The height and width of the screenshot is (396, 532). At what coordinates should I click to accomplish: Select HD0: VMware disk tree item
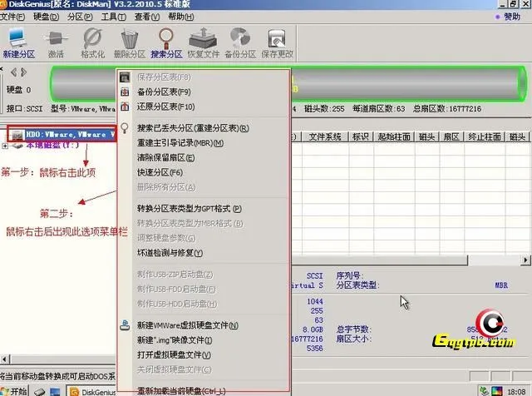pyautogui.click(x=70, y=135)
